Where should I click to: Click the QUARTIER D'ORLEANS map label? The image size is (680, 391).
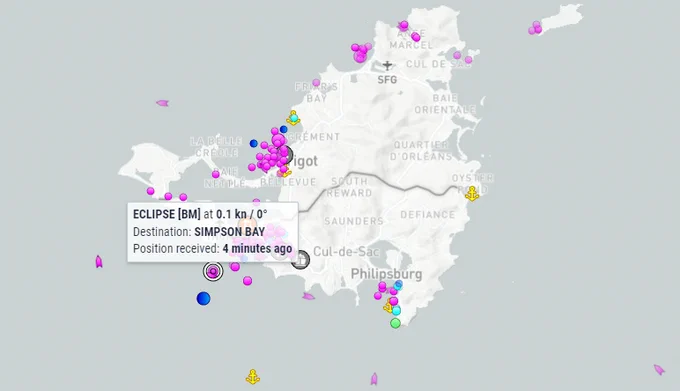421,150
